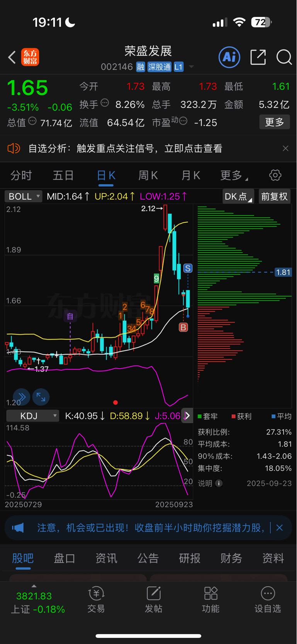Close the blue opportunity banner
Viewport: 297px width, 644px height.
coord(280,528)
